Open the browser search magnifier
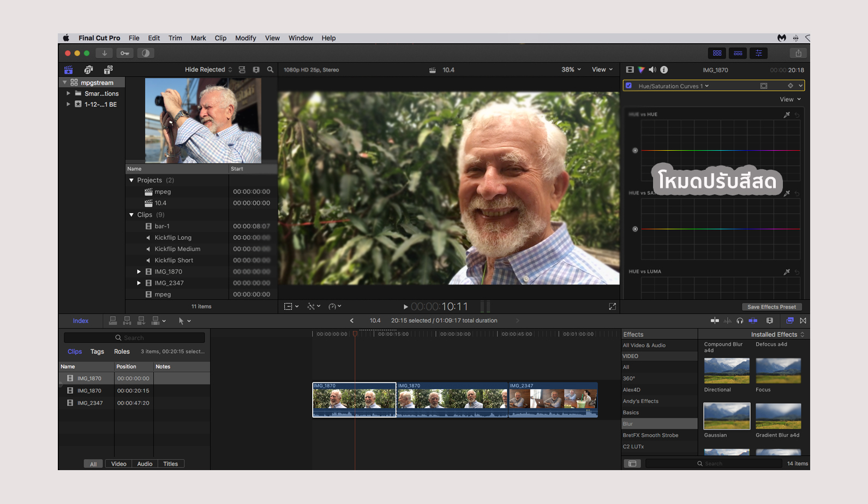868x504 pixels. (x=270, y=70)
